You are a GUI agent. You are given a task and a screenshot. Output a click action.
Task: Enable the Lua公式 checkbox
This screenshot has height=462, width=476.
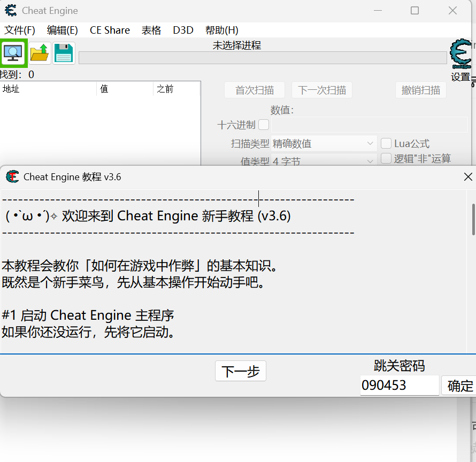pos(387,143)
